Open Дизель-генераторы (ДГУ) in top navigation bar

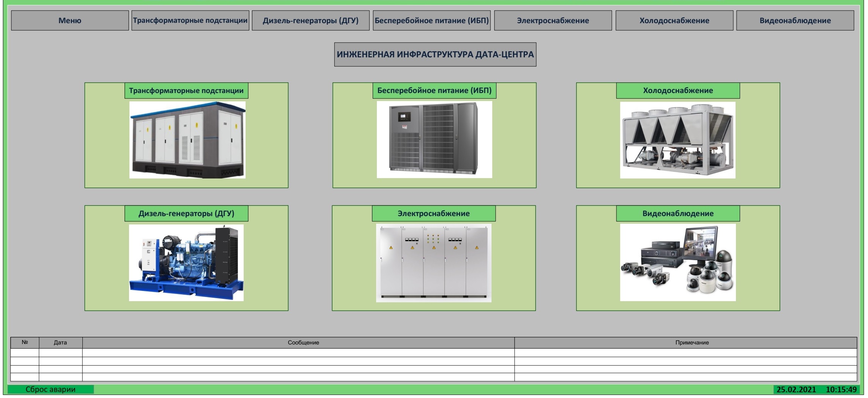(310, 21)
